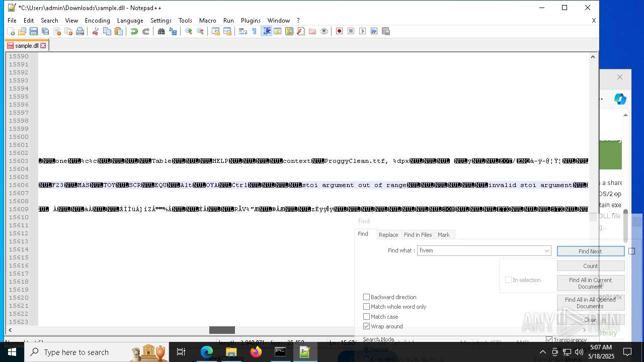
Task: Click the Save All toolbar icon
Action: 45,31
